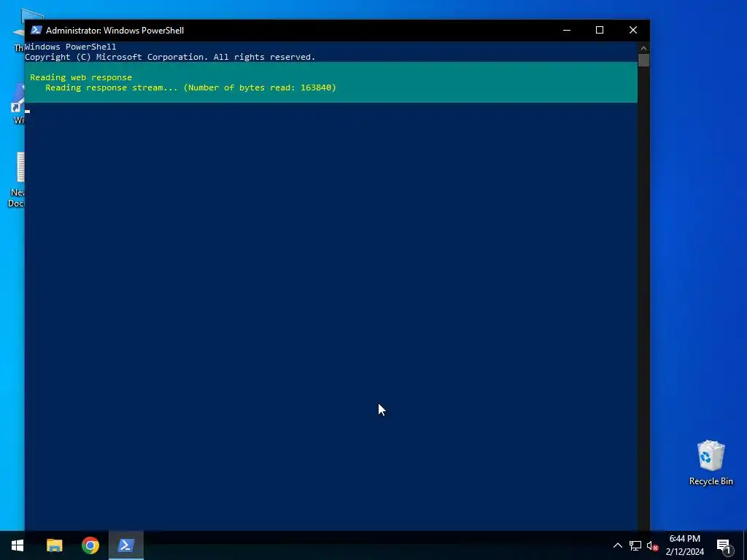Open File Explorer from the taskbar

(54, 545)
